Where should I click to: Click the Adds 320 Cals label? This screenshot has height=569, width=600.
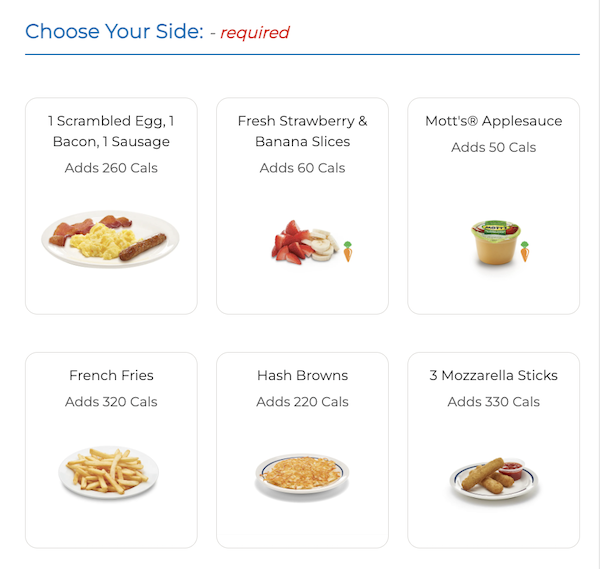click(111, 402)
